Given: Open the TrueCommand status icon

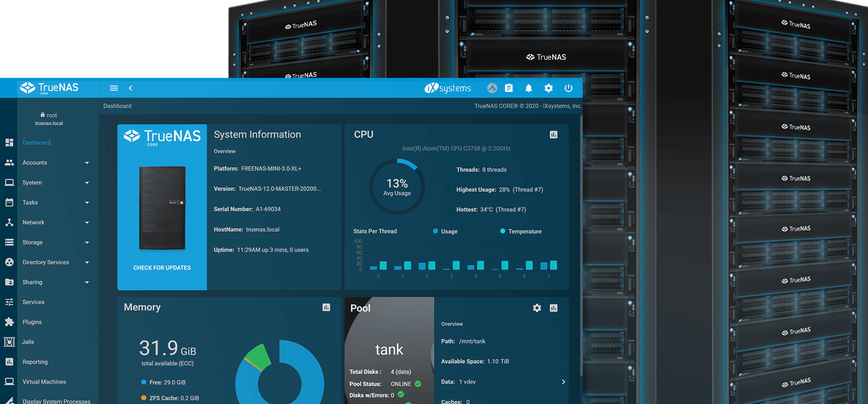Looking at the screenshot, I should click(x=492, y=88).
